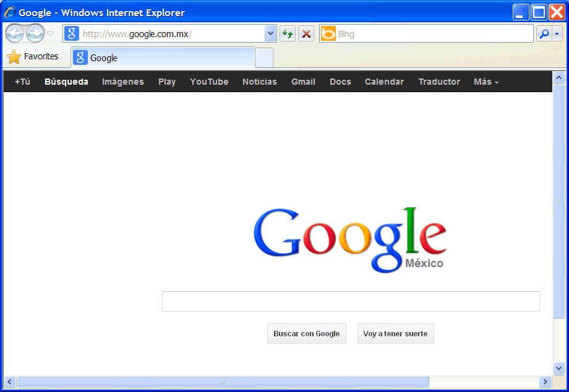
Task: Open the Favorites label button
Action: [41, 56]
